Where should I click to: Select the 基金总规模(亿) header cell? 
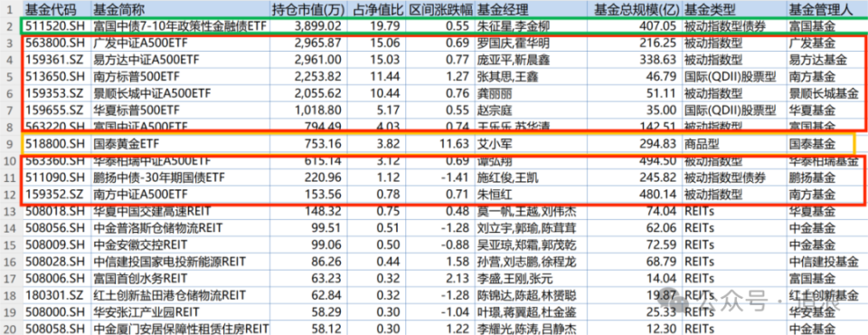(636, 9)
